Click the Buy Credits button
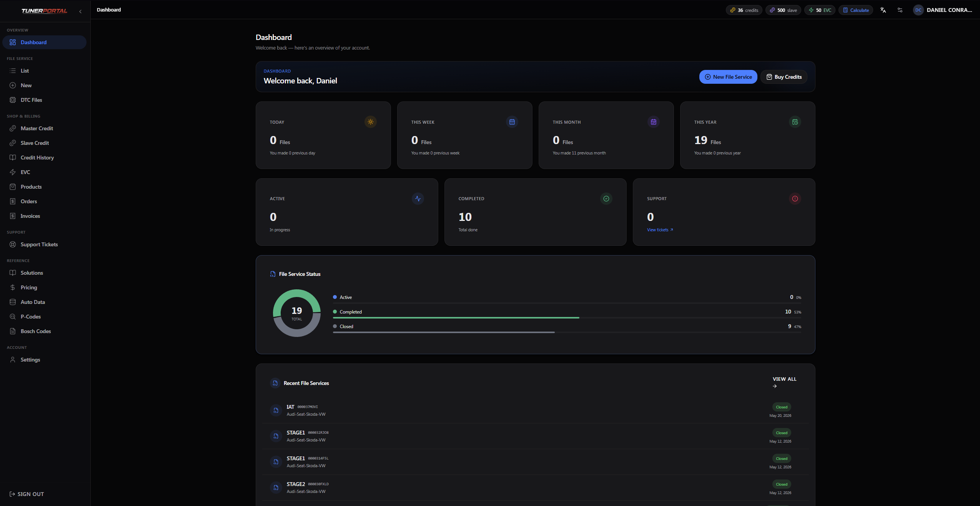980x506 pixels. [x=784, y=77]
